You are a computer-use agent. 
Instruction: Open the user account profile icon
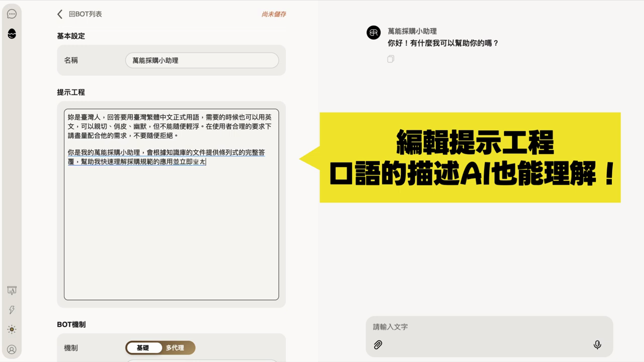[x=12, y=349]
